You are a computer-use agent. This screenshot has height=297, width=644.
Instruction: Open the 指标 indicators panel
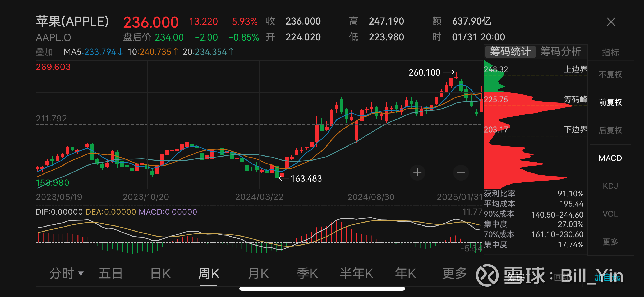click(x=611, y=53)
